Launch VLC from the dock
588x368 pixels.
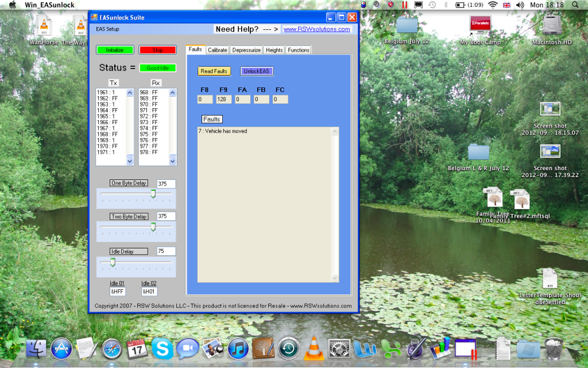point(314,348)
